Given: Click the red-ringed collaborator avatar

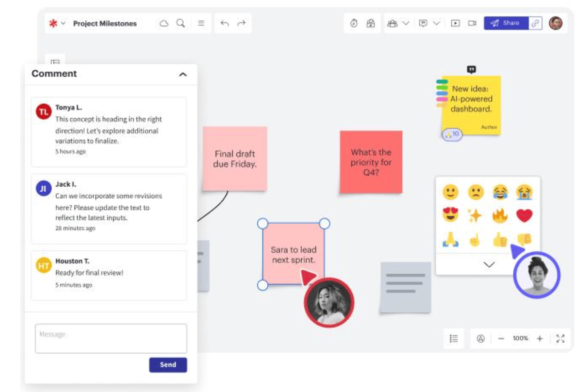Looking at the screenshot, I should pos(329,303).
